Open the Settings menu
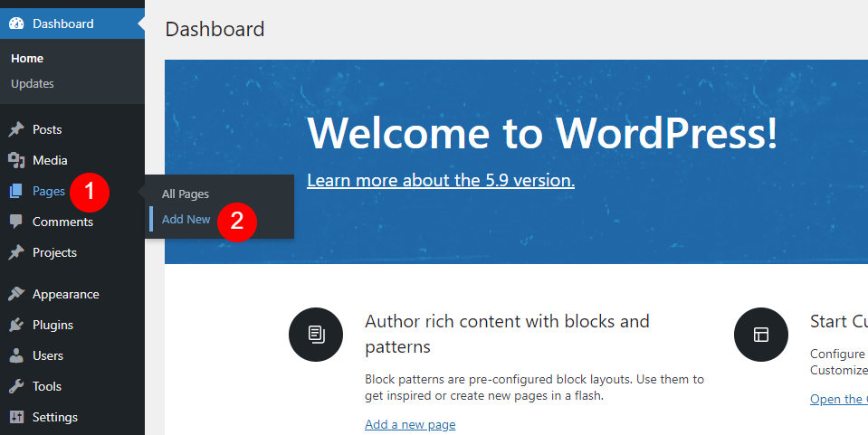Image resolution: width=868 pixels, height=435 pixels. click(x=72, y=417)
